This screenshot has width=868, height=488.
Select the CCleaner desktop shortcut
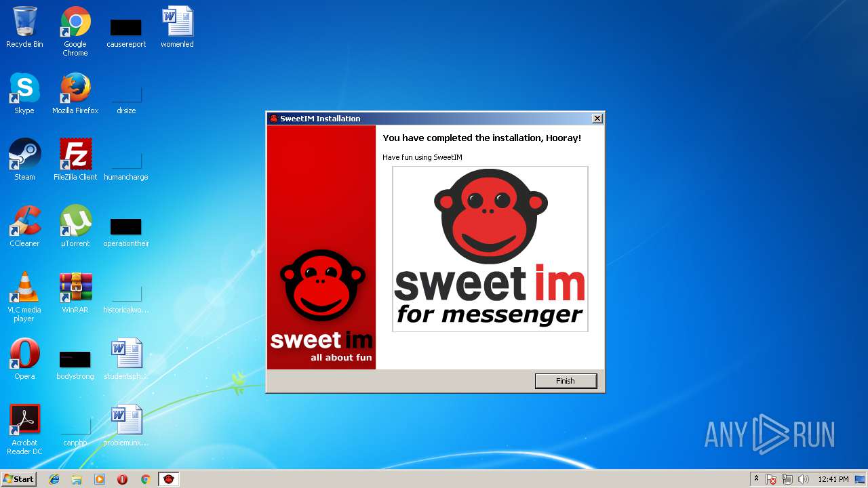click(x=24, y=226)
